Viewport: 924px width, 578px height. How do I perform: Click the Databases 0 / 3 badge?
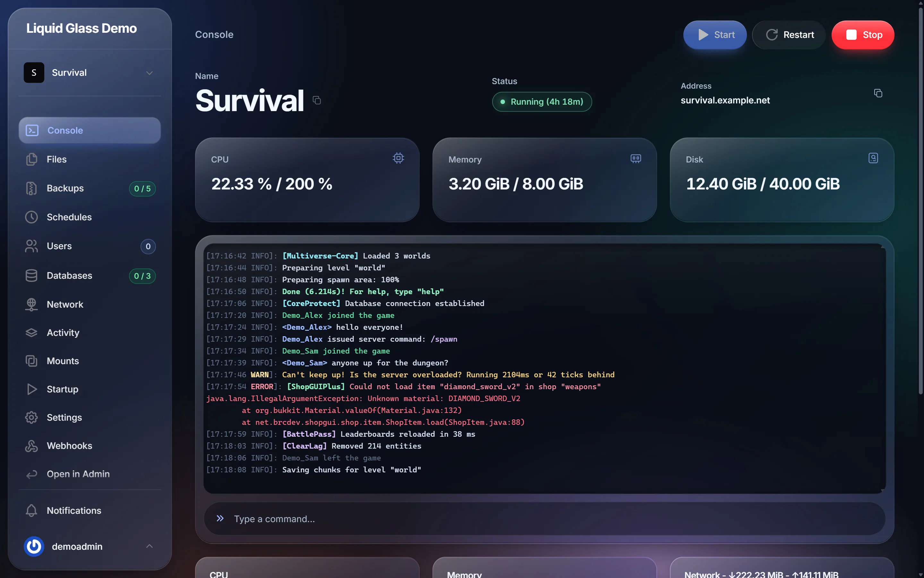coord(142,276)
